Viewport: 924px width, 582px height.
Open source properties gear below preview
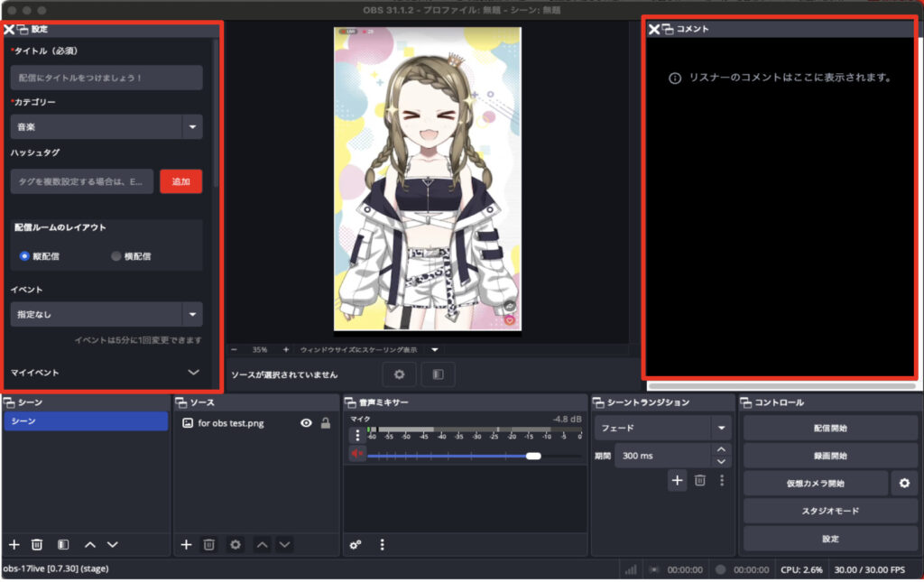399,374
